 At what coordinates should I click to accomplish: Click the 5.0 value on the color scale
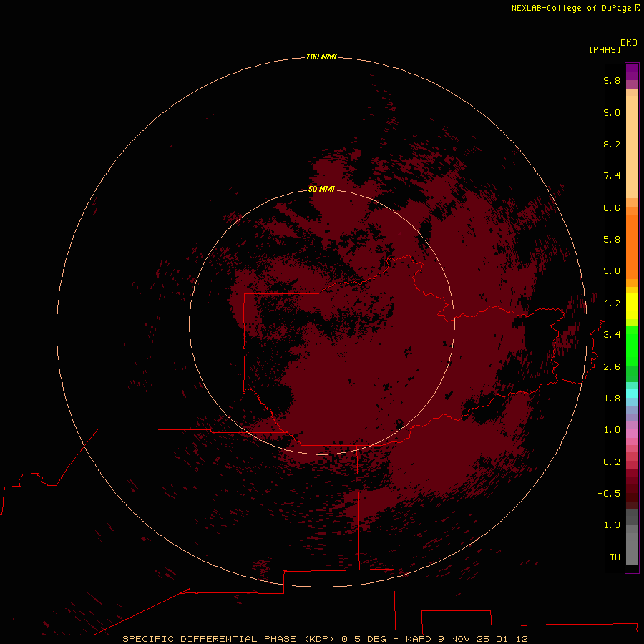612,271
